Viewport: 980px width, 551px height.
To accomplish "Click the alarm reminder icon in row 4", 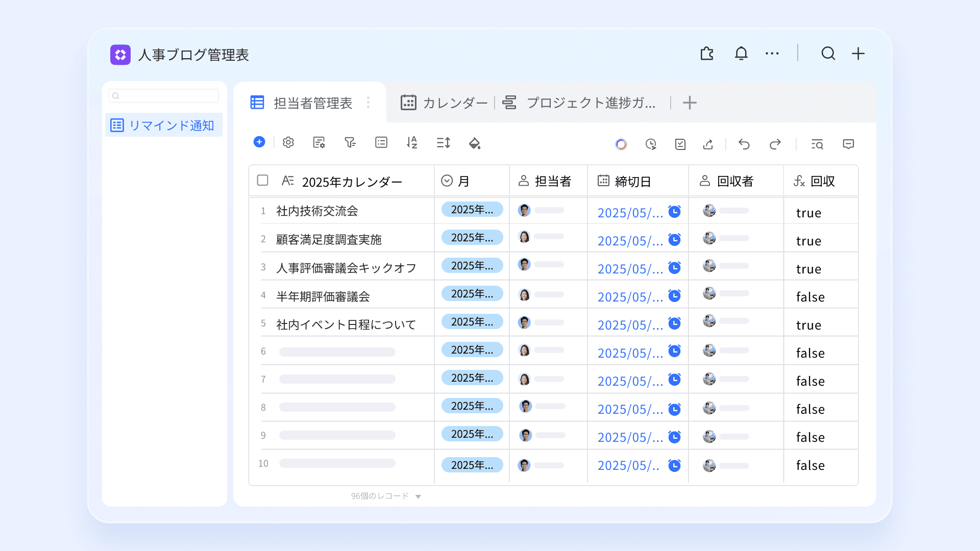I will [x=675, y=295].
